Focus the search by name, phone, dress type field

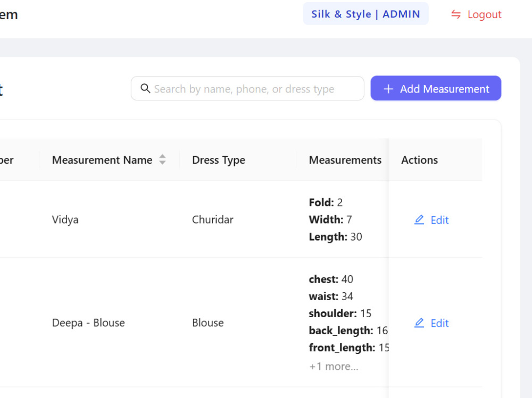(247, 89)
